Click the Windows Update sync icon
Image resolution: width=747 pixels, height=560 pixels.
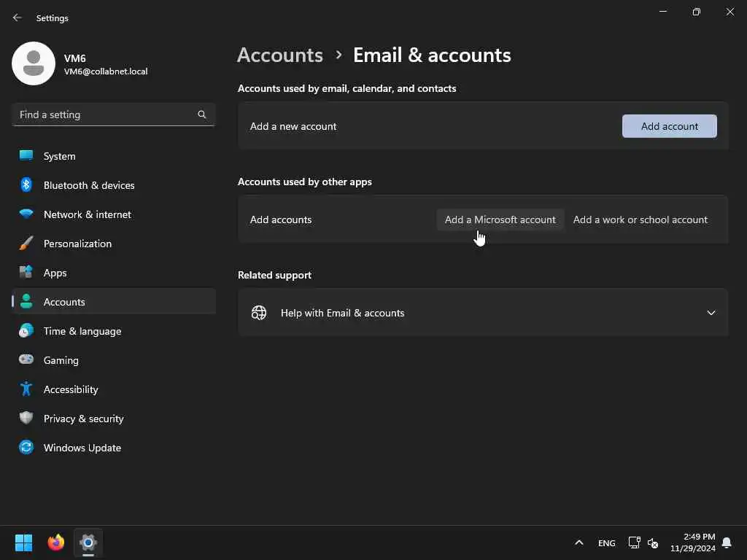pyautogui.click(x=26, y=447)
